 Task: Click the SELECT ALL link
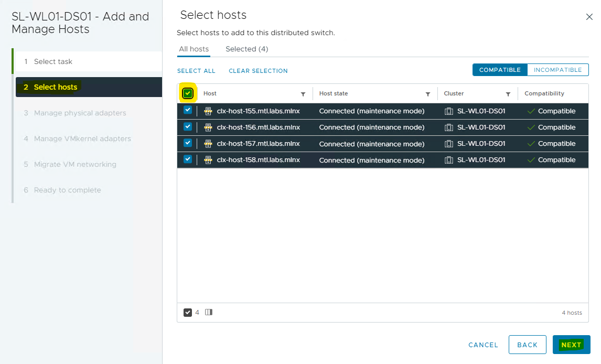(x=196, y=71)
